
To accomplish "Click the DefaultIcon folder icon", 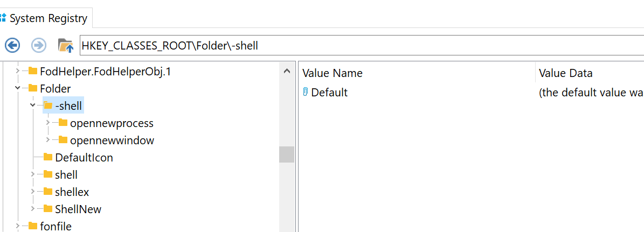I will coord(48,157).
